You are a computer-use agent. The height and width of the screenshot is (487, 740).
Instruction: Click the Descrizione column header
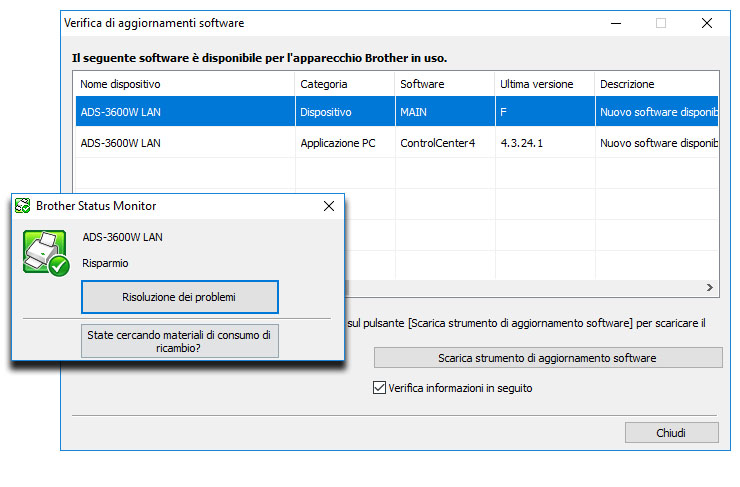click(655, 84)
